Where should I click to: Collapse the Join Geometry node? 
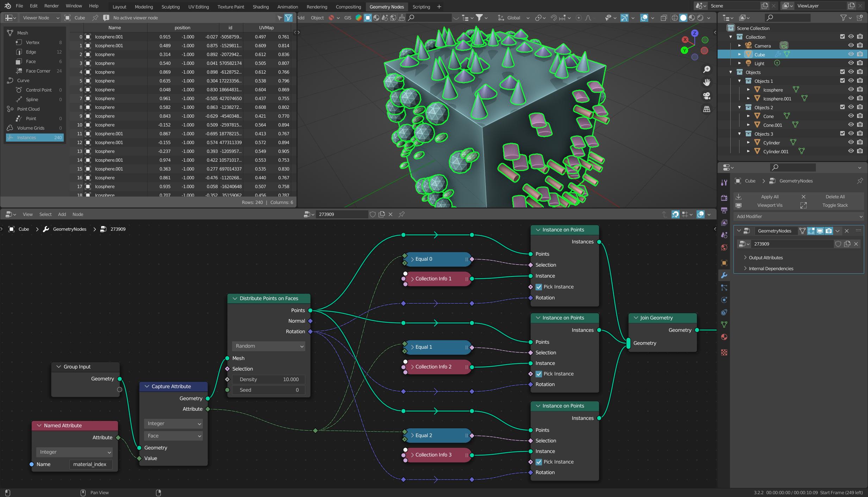click(x=636, y=318)
